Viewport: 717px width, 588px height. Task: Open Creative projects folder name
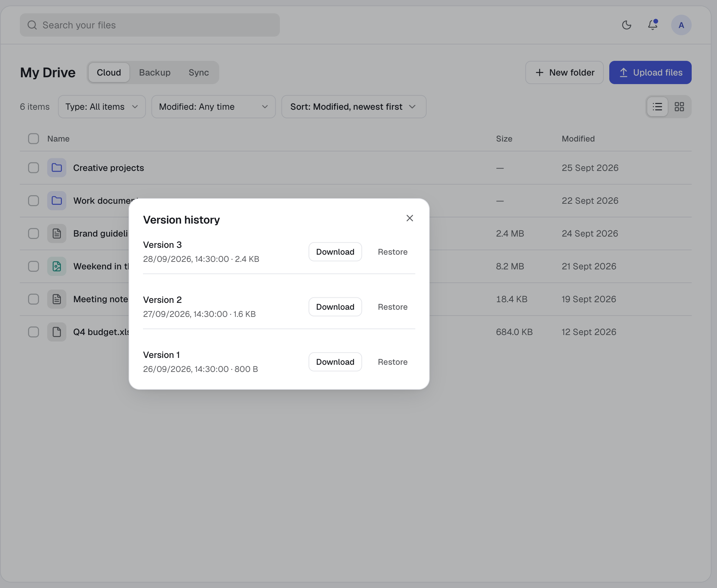[x=108, y=168]
